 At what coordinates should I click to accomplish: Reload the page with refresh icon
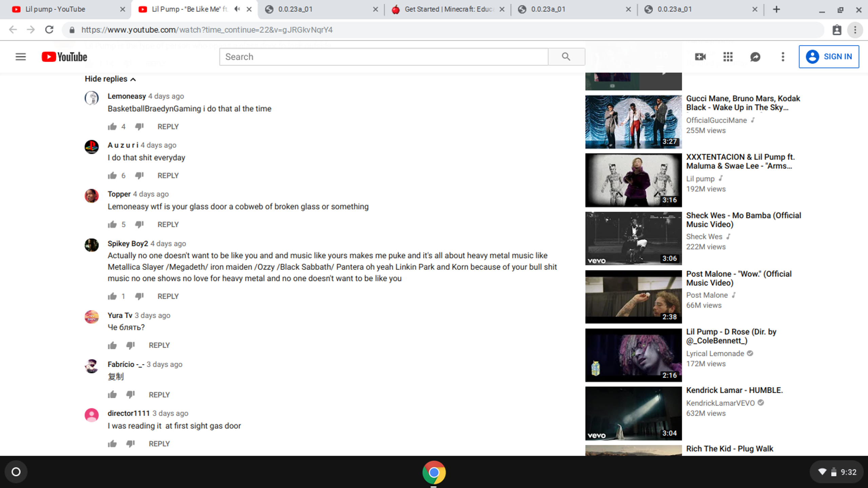click(50, 30)
